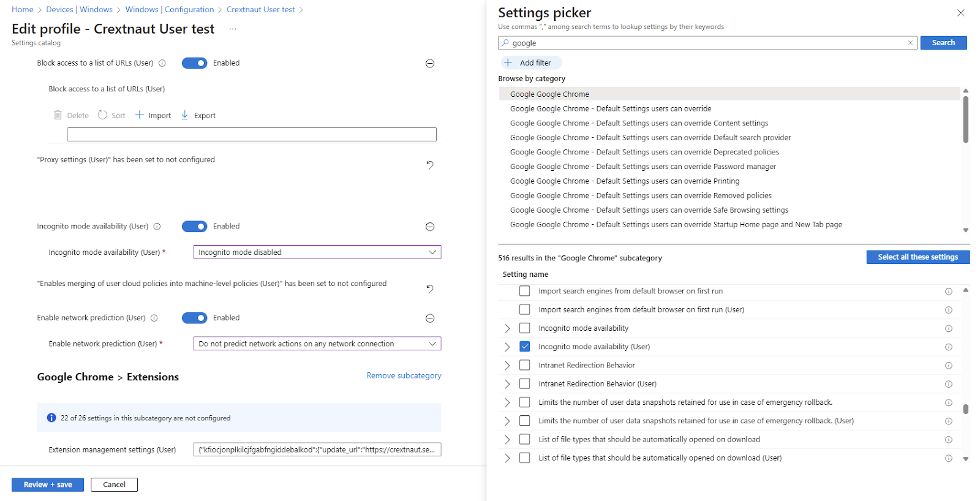Go to Devices | Windows breadcrumb
The image size is (980, 501).
(80, 10)
